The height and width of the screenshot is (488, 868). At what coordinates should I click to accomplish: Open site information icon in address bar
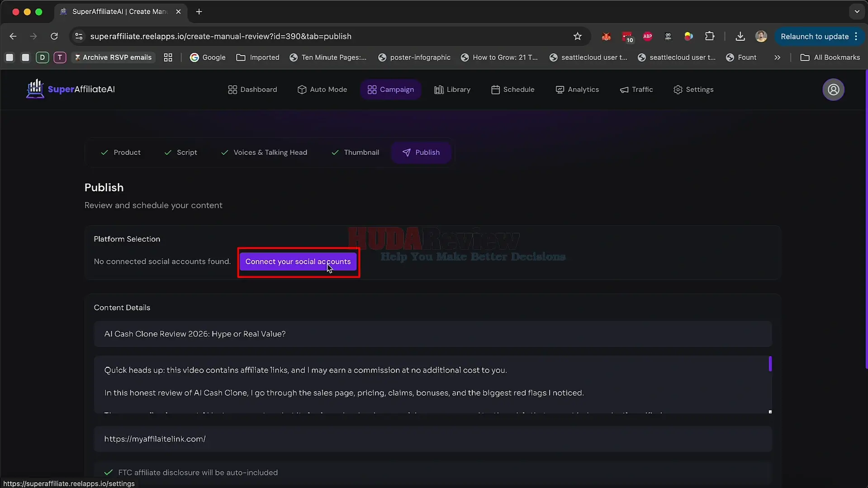(x=79, y=36)
